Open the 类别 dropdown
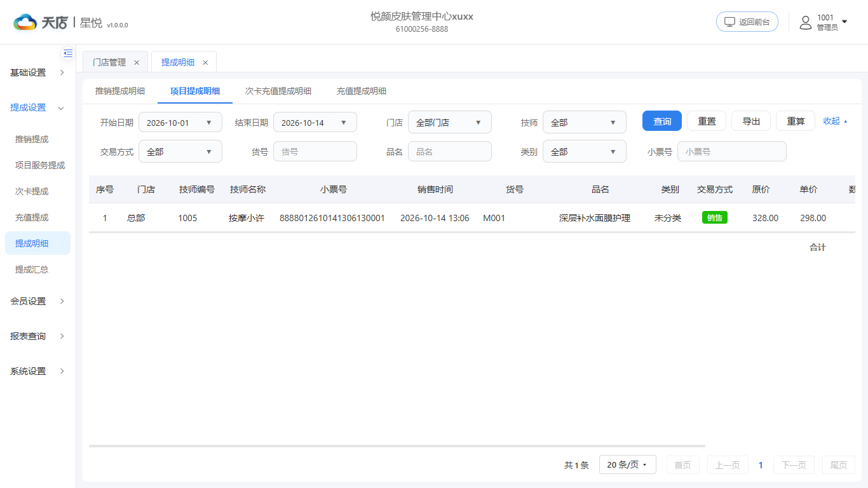The width and height of the screenshot is (868, 488). tap(585, 151)
